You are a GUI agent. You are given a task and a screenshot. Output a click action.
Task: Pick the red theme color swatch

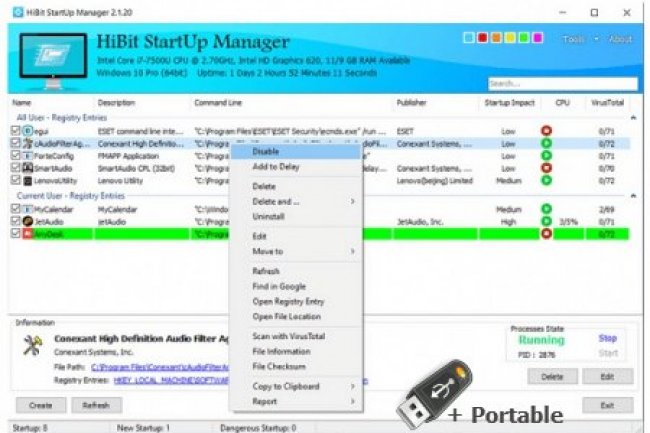pos(483,39)
